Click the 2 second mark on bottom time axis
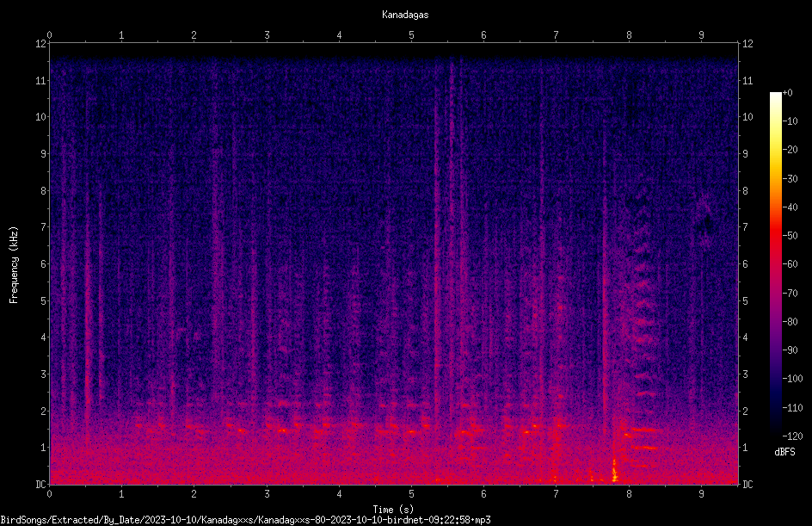Image resolution: width=812 pixels, height=526 pixels. pos(194,494)
